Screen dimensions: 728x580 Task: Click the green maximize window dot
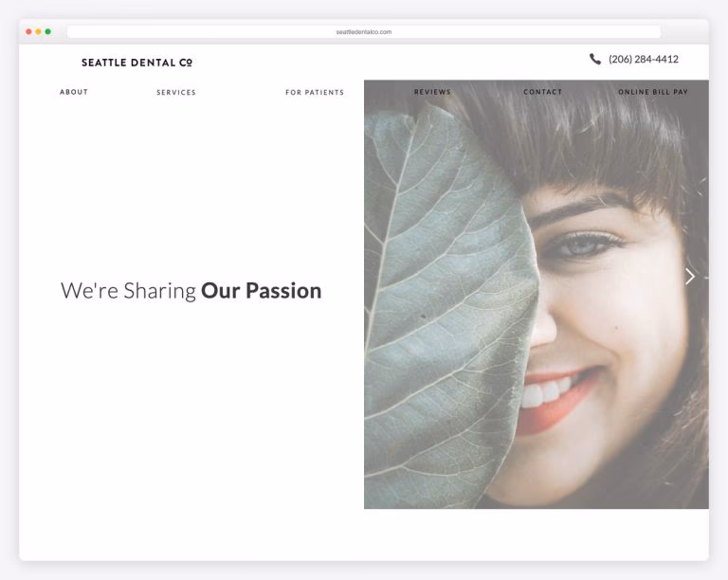47,31
